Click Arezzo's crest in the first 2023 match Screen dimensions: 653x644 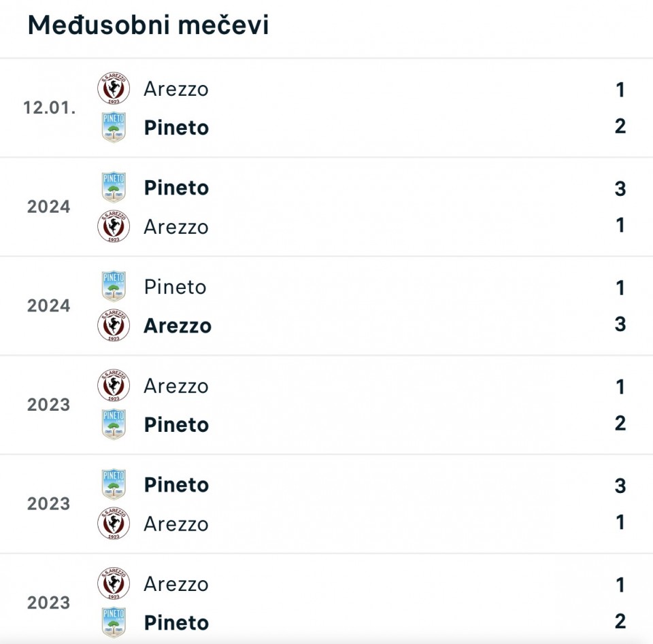point(114,386)
